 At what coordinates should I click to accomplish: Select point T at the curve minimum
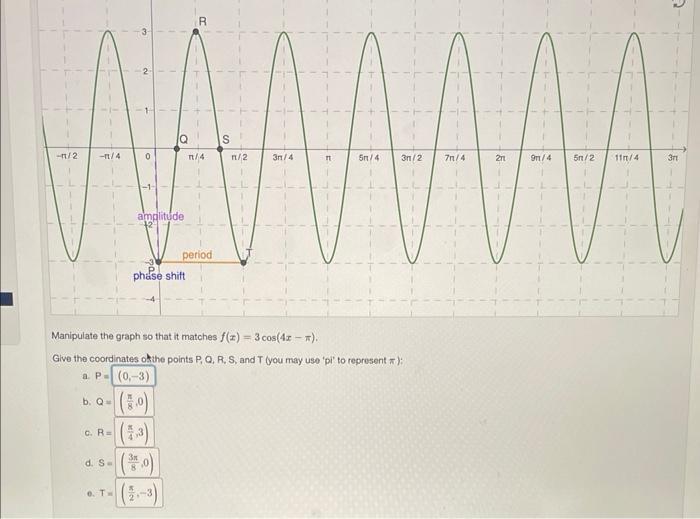coord(243,262)
